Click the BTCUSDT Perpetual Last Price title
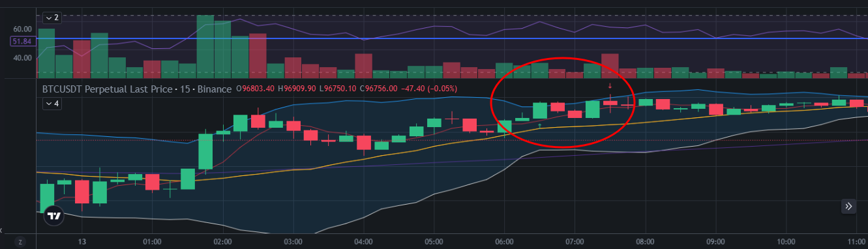The height and width of the screenshot is (249, 868). [108, 89]
